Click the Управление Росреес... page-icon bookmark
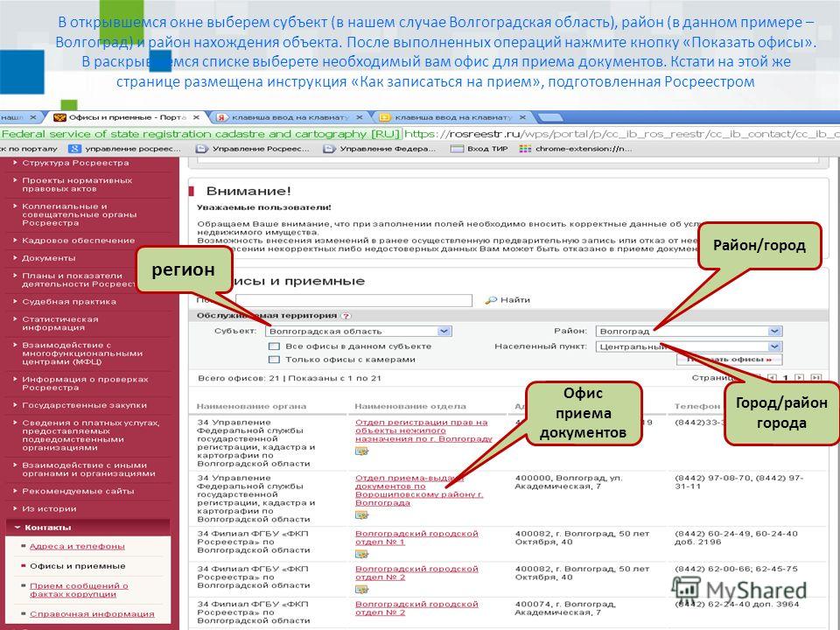The height and width of the screenshot is (630, 840). 253,149
